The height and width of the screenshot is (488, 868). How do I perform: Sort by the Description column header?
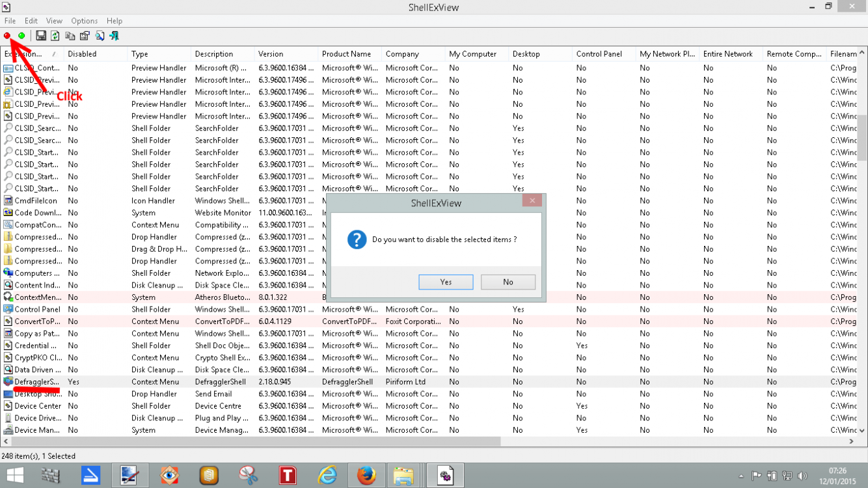tap(223, 54)
